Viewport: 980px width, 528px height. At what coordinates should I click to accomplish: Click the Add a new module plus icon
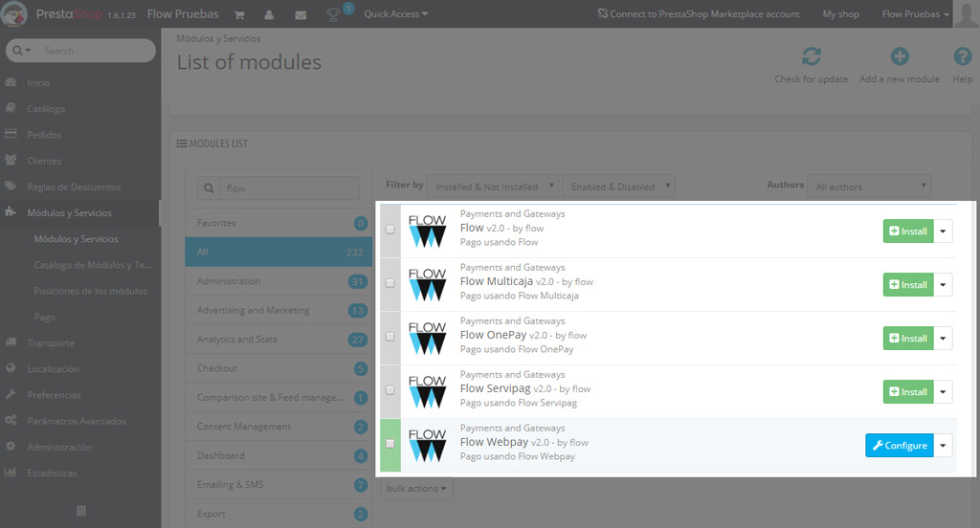pos(900,56)
